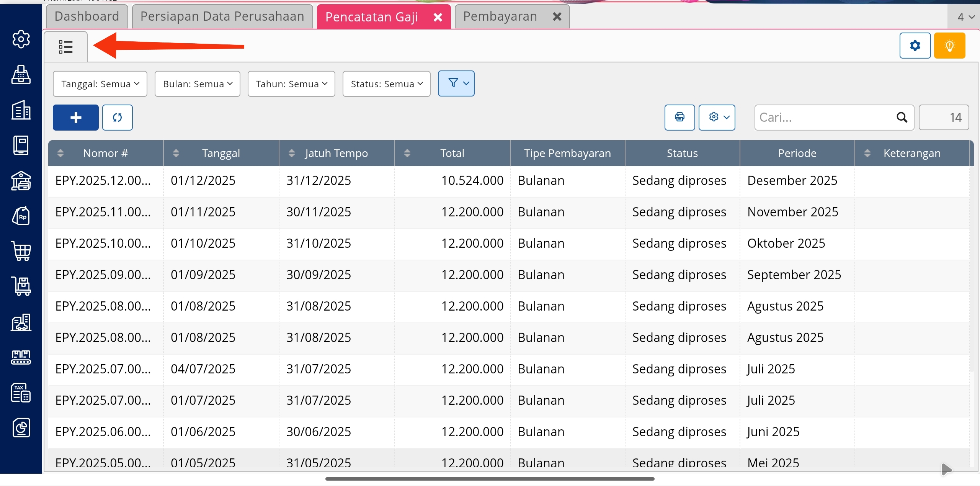Click the list view icon in the toolbar

65,47
